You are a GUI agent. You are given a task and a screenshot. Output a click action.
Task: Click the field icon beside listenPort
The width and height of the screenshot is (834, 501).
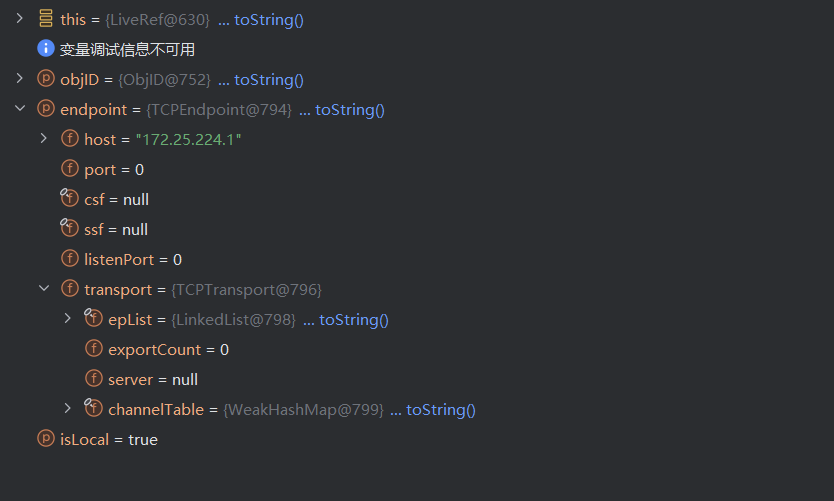[70, 259]
